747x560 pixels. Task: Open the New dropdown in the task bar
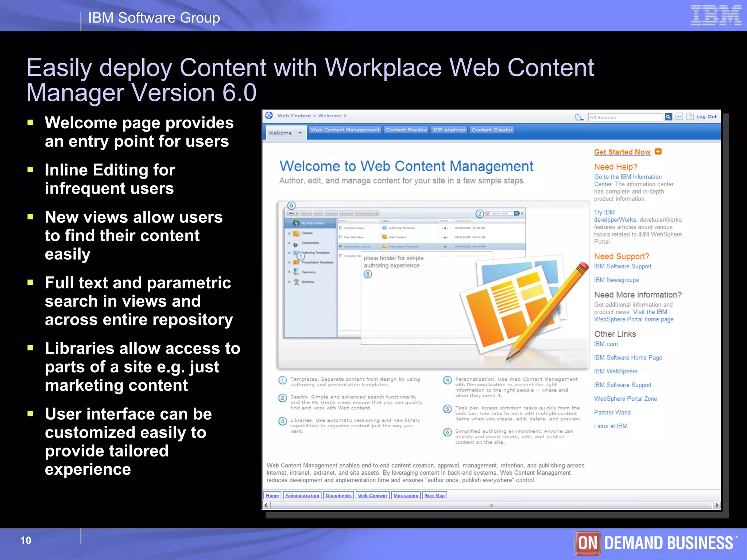[293, 213]
